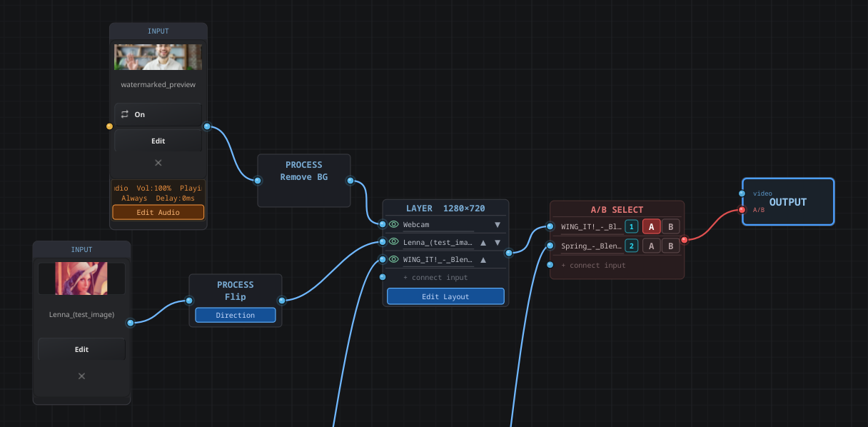Image resolution: width=868 pixels, height=427 pixels.
Task: Click the red A/B port on Output node
Action: tap(742, 209)
